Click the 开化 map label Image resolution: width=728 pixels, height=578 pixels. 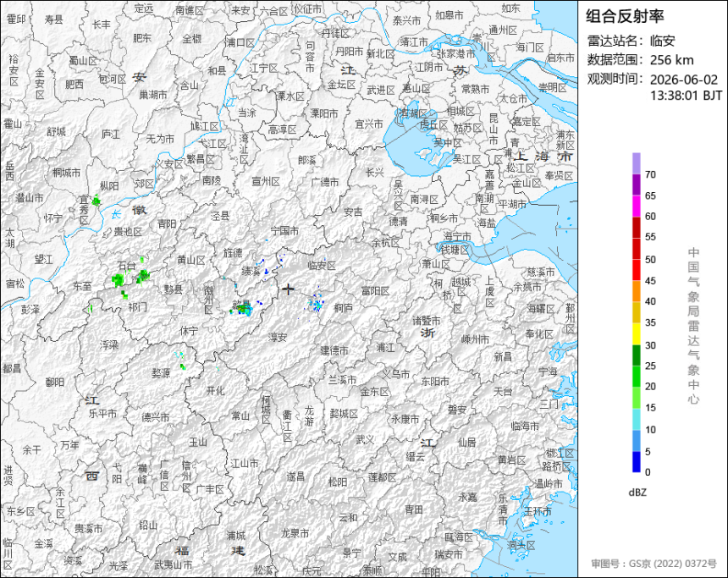click(x=215, y=390)
